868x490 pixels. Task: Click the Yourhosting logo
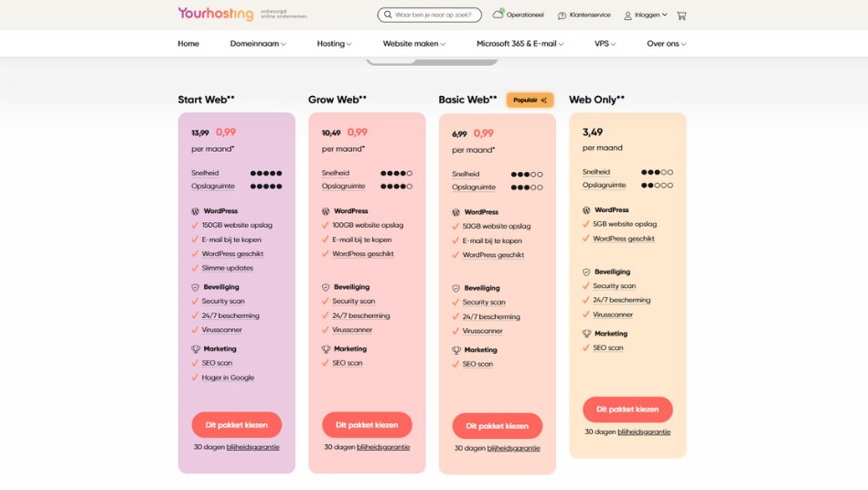point(216,15)
